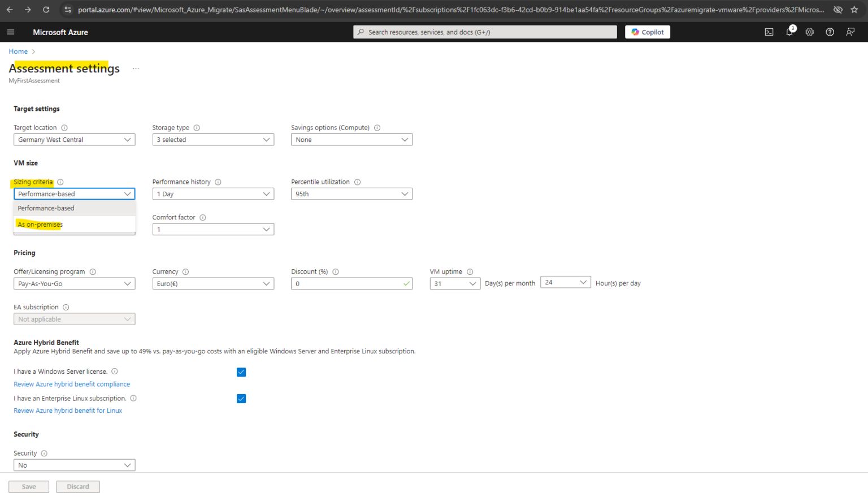Show the Sizing criteria info tooltip

coord(60,181)
